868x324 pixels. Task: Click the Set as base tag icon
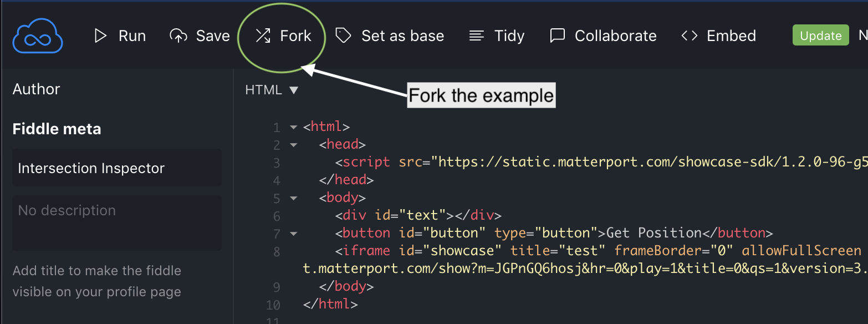[344, 36]
